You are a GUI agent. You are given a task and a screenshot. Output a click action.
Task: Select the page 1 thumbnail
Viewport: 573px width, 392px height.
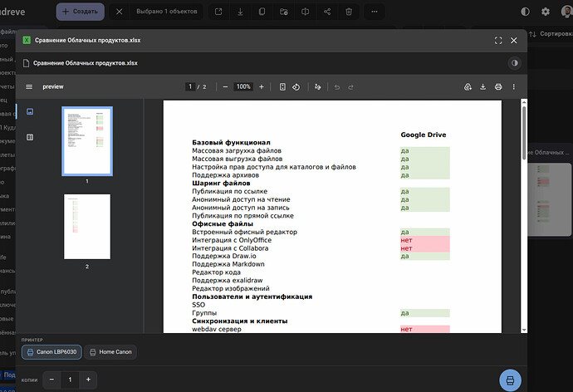coord(87,141)
